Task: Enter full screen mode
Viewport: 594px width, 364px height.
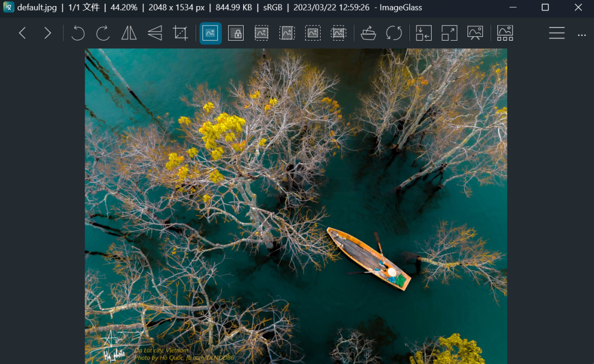Action: (x=449, y=33)
